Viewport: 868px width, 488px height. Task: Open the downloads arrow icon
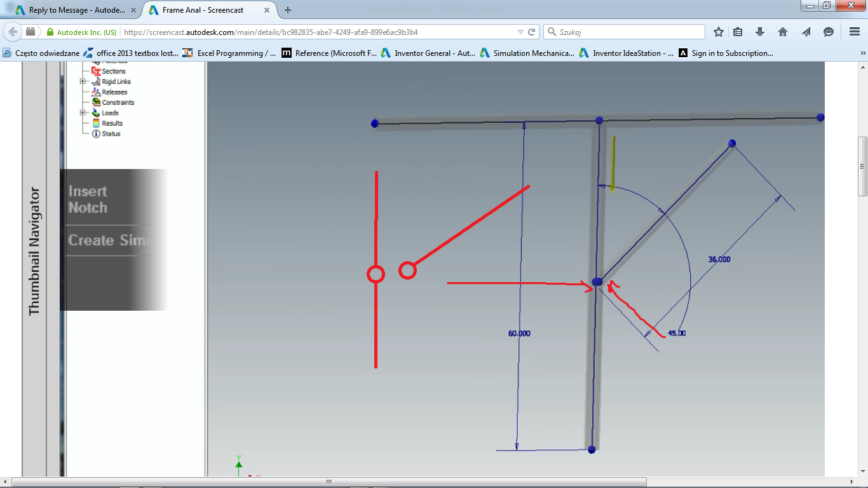pyautogui.click(x=760, y=32)
